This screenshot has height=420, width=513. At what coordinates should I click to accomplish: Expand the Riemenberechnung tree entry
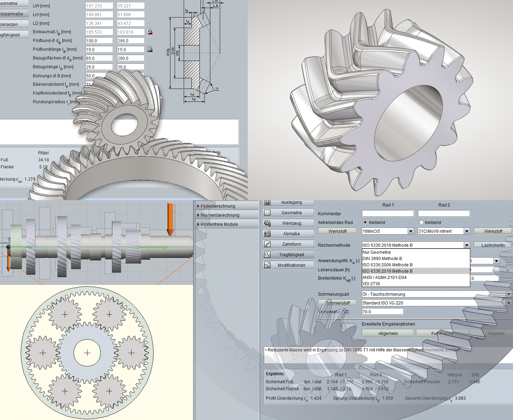click(198, 215)
